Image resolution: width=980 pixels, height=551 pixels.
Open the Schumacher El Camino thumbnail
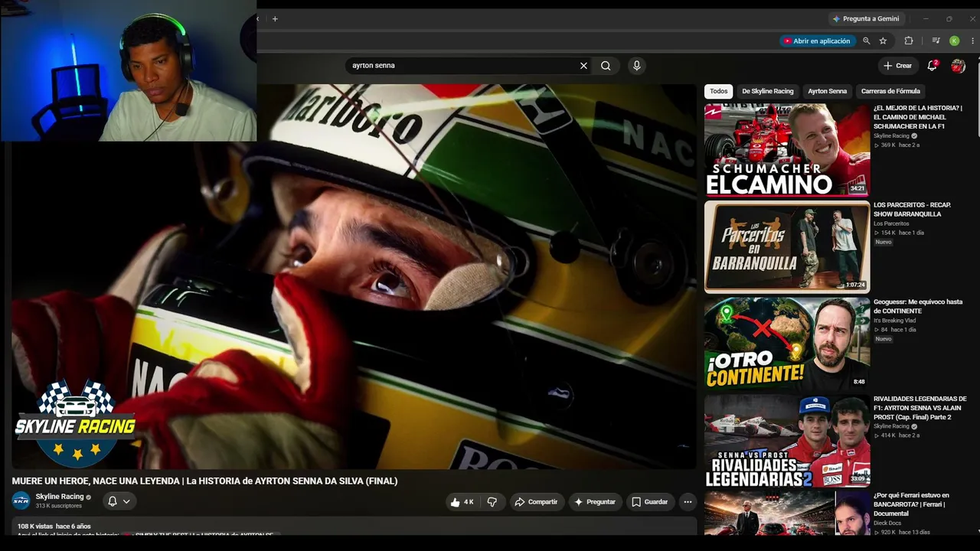787,150
